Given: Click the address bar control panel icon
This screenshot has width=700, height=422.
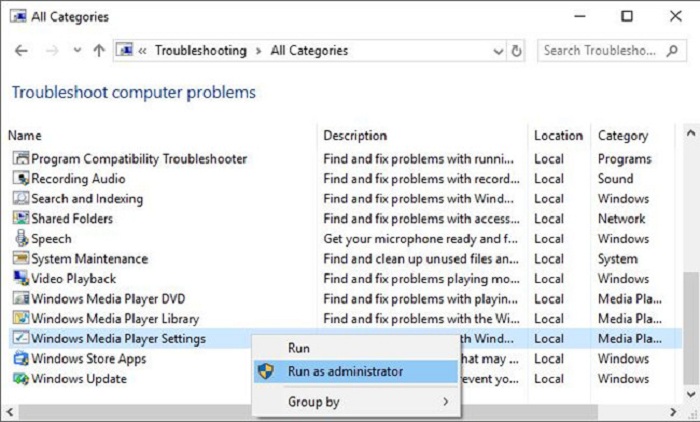Looking at the screenshot, I should [125, 50].
